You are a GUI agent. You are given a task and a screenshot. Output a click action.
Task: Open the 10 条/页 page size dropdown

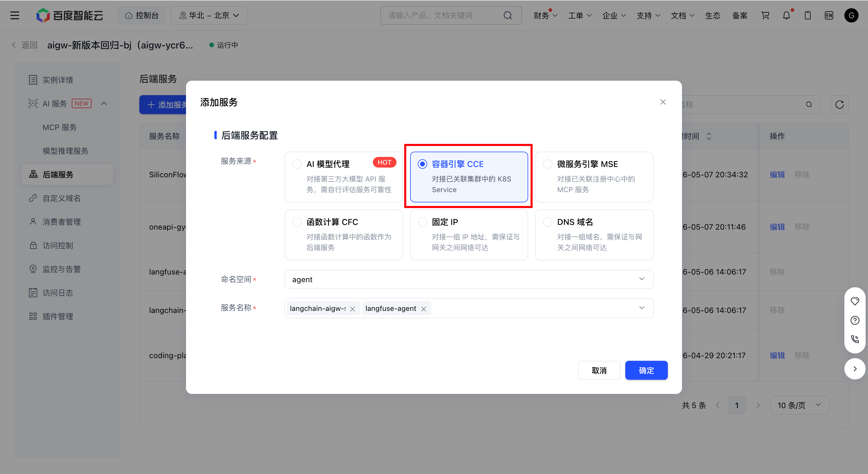coord(799,405)
